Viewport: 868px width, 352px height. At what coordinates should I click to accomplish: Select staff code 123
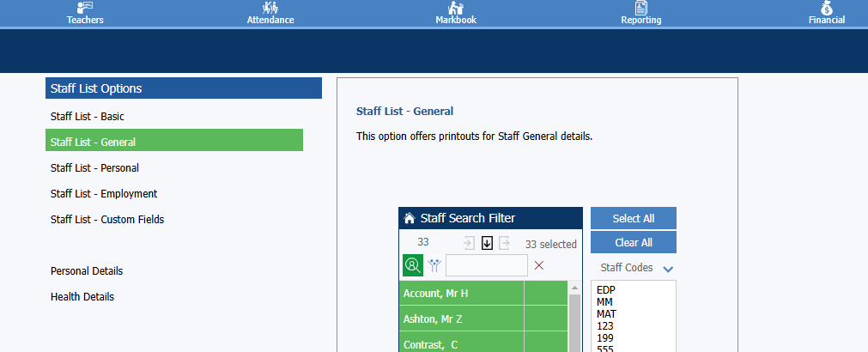[604, 326]
